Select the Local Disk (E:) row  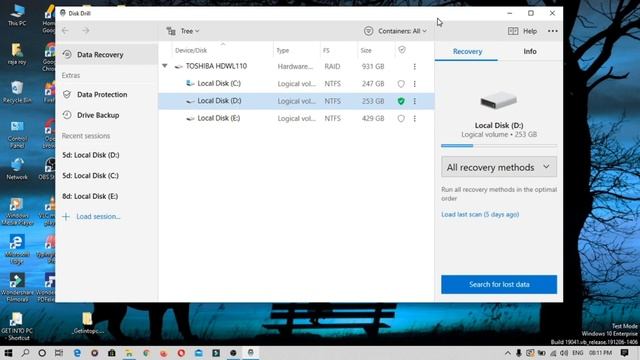point(296,118)
